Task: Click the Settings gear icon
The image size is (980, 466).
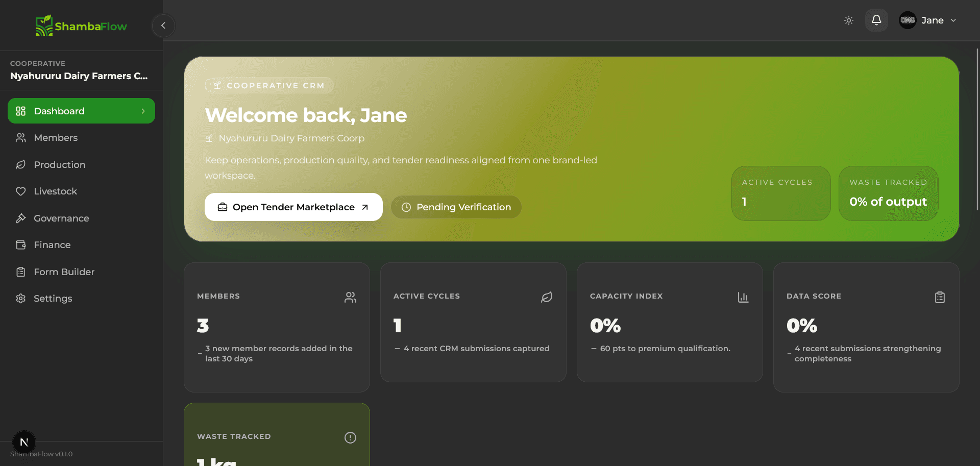Action: pyautogui.click(x=20, y=299)
